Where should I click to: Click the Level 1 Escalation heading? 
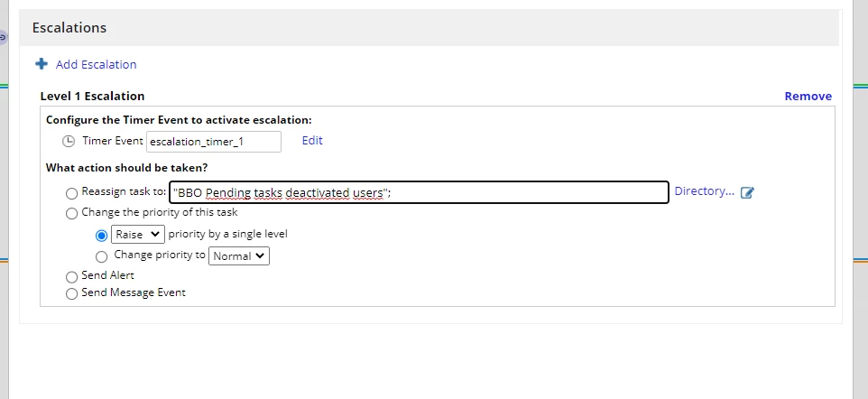pos(92,96)
